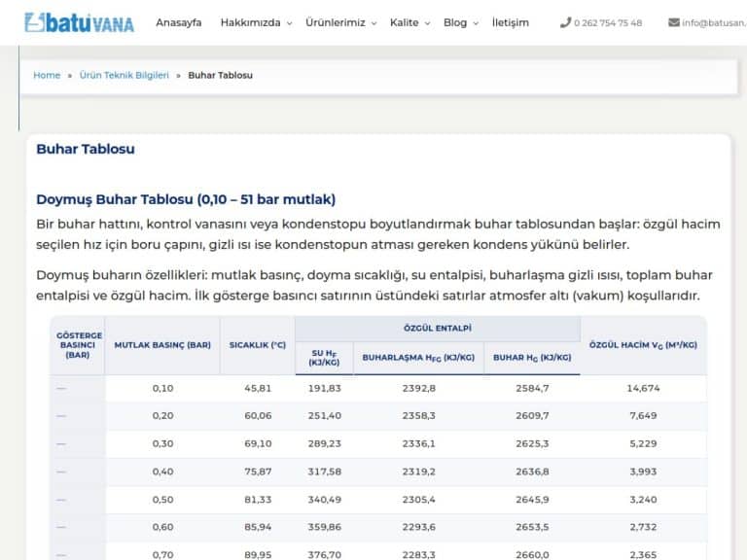Viewport: 747px width, 560px height.
Task: Expand the Ürünlerimiz dropdown chevron
Action: (x=373, y=23)
